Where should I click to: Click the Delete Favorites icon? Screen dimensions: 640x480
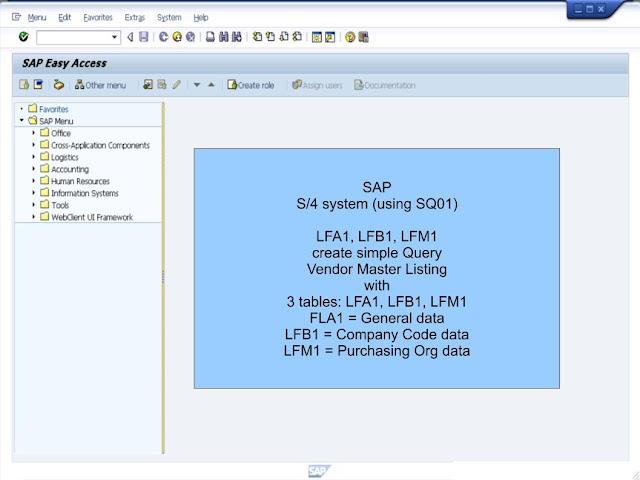tap(162, 84)
